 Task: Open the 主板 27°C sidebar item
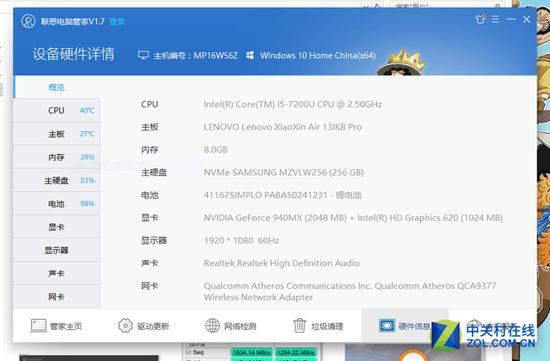[x=57, y=134]
